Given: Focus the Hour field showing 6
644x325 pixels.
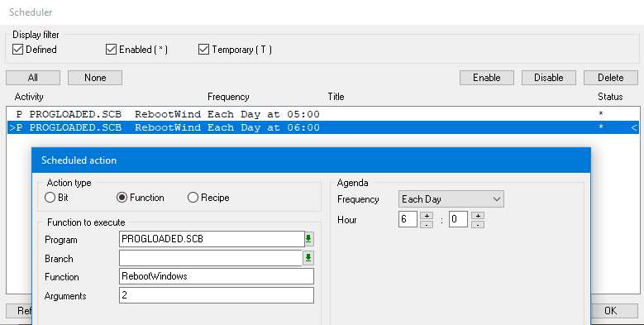Looking at the screenshot, I should [x=408, y=219].
